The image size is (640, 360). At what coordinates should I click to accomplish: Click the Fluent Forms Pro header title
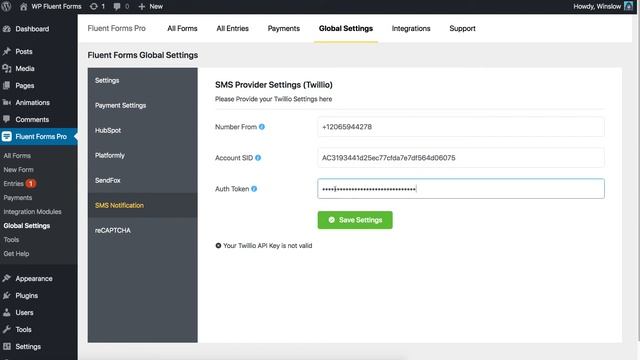point(117,29)
